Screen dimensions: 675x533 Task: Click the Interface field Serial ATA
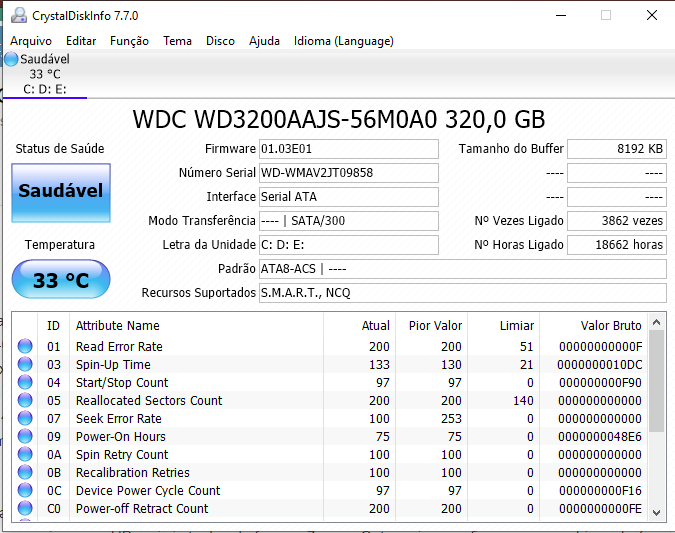tap(349, 197)
